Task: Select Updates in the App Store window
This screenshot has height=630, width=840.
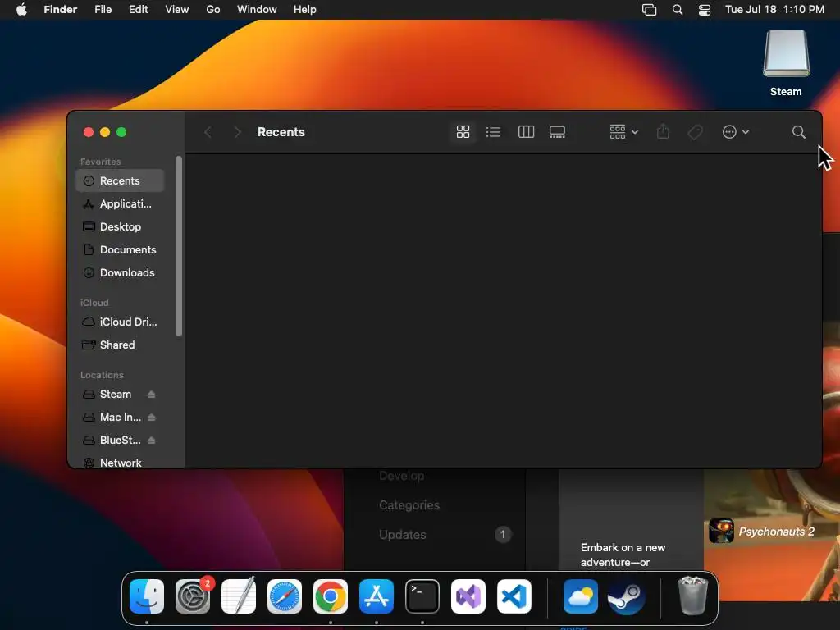Action: (403, 535)
